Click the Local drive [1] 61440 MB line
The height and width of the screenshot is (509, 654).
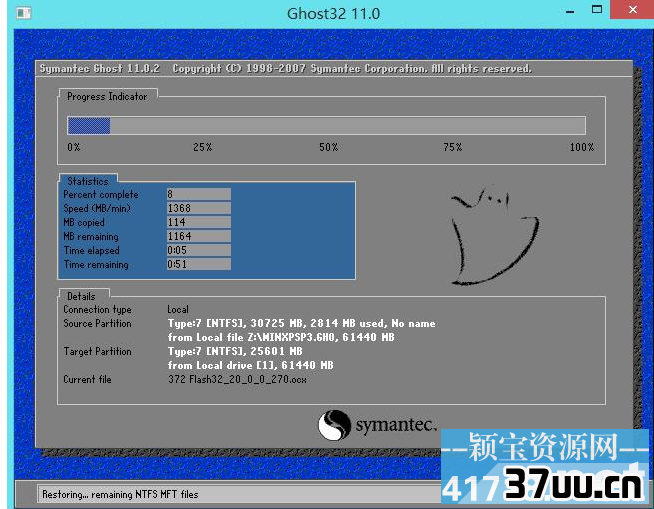point(251,365)
